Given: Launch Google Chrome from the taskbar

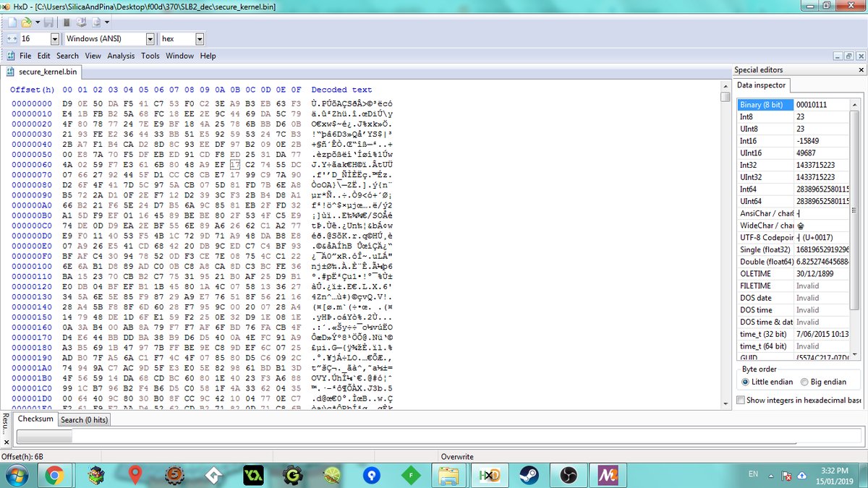Looking at the screenshot, I should coord(53,475).
